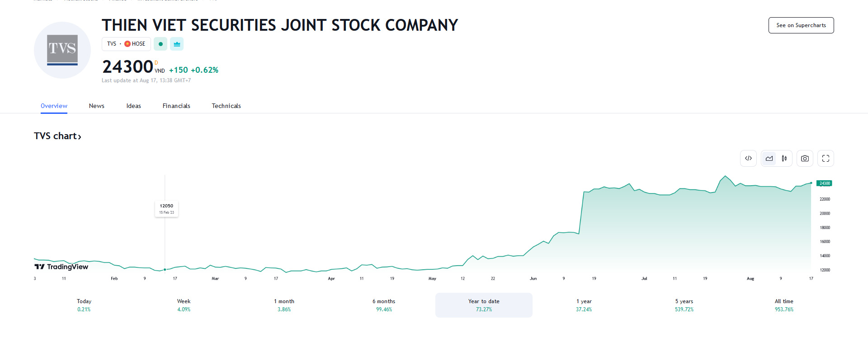Open the News tab
This screenshot has width=868, height=342.
96,106
